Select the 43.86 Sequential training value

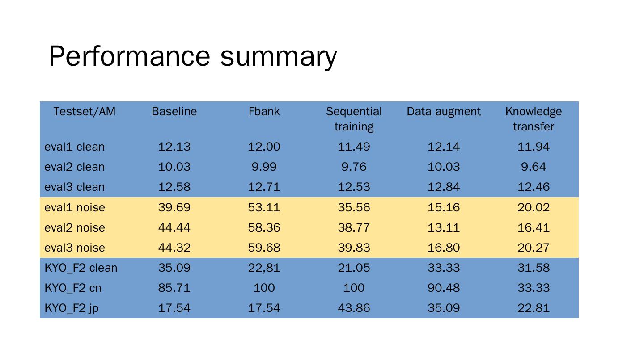point(354,308)
